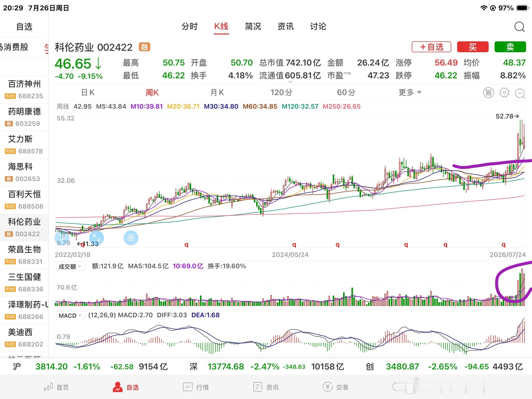Open the 讨论 tab

(318, 26)
